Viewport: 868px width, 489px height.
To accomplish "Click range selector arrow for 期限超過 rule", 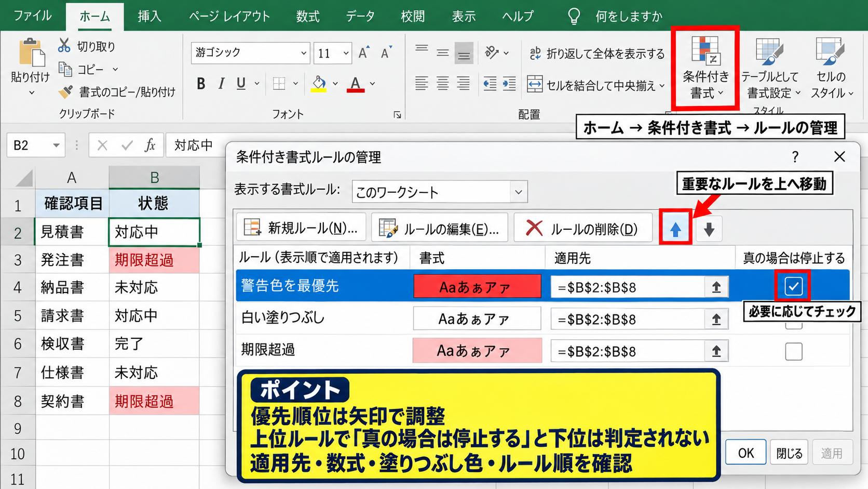I will 716,351.
